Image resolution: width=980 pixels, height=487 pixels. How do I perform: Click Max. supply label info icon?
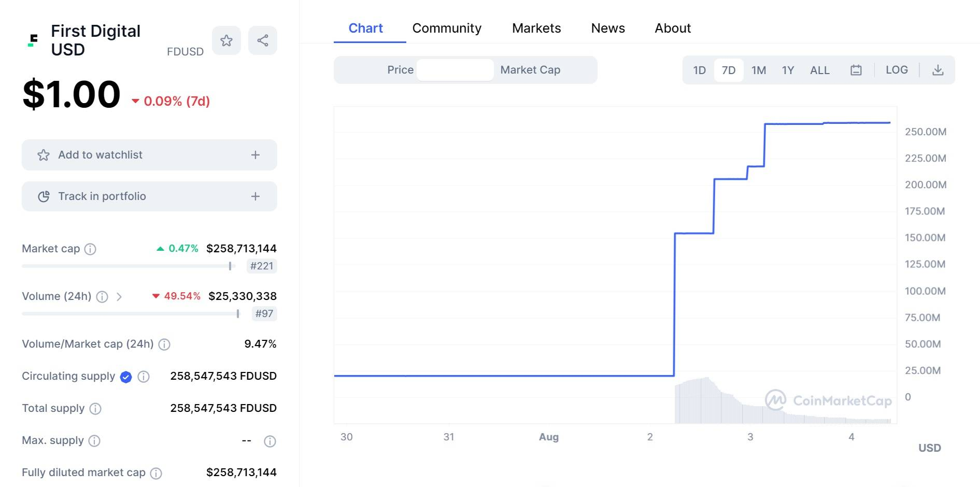[x=94, y=441]
